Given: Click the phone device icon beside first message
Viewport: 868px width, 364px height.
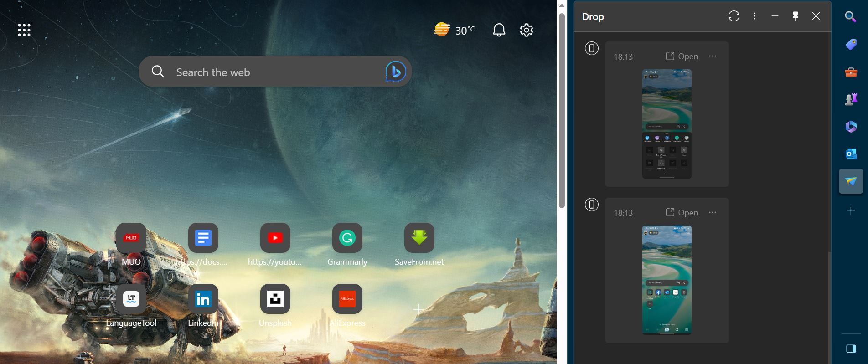Looking at the screenshot, I should (x=592, y=48).
